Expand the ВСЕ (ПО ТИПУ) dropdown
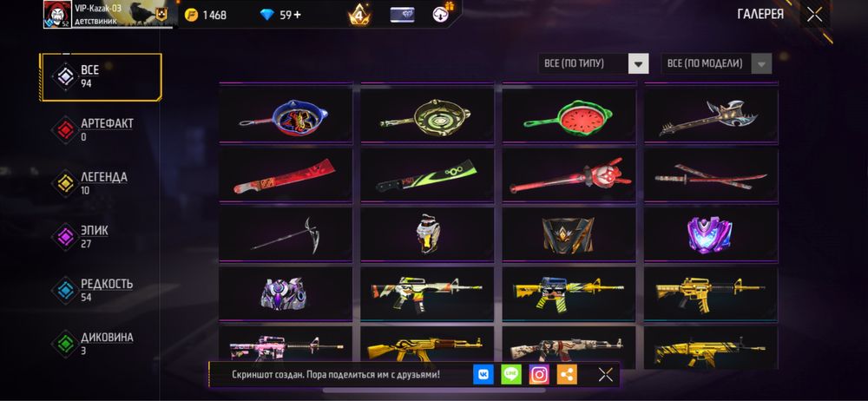Screen dimensions: 868x401 coord(593,63)
